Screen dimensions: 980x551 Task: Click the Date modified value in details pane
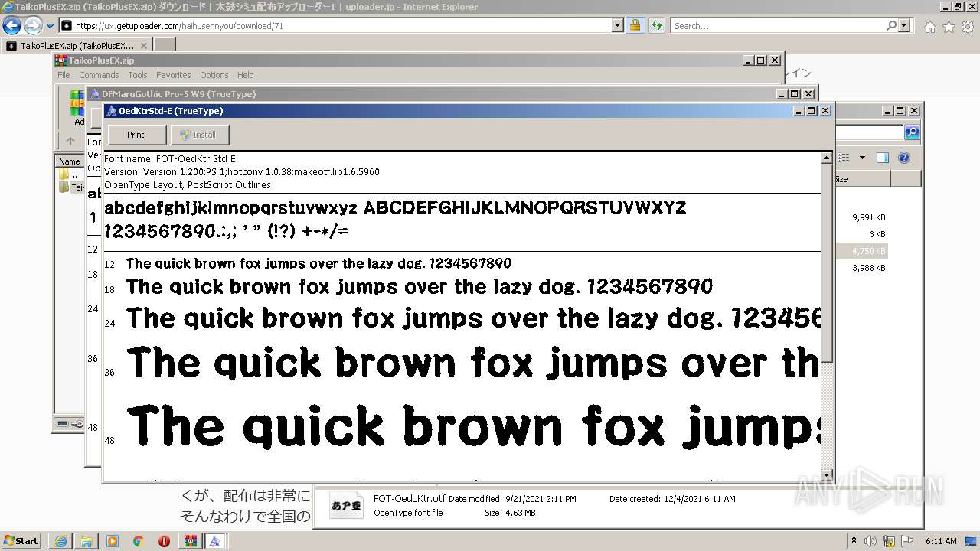(x=541, y=499)
